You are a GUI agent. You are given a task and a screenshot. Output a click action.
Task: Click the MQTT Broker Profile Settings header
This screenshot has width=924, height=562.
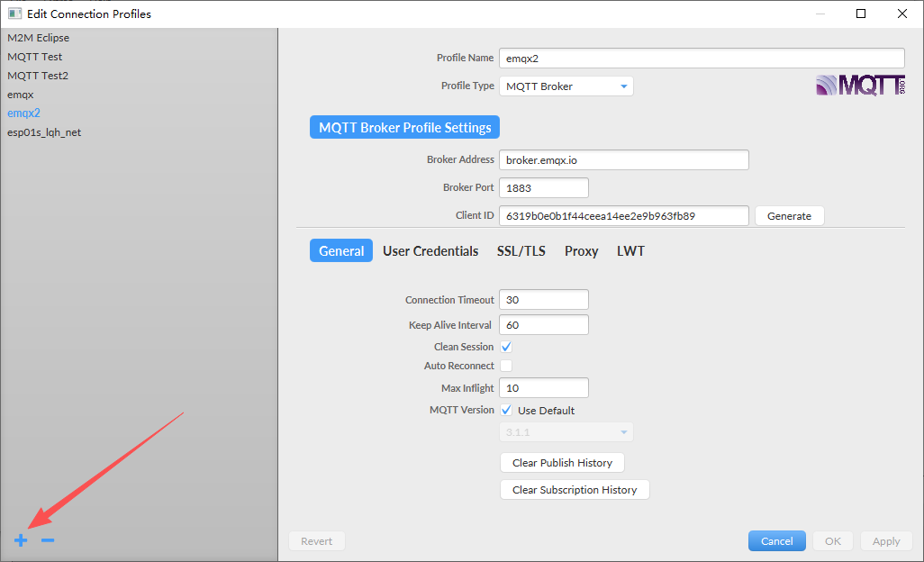pos(405,127)
